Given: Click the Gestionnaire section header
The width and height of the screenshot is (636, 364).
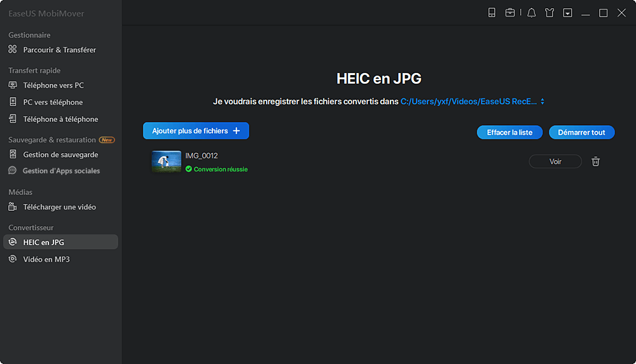Looking at the screenshot, I should click(30, 36).
